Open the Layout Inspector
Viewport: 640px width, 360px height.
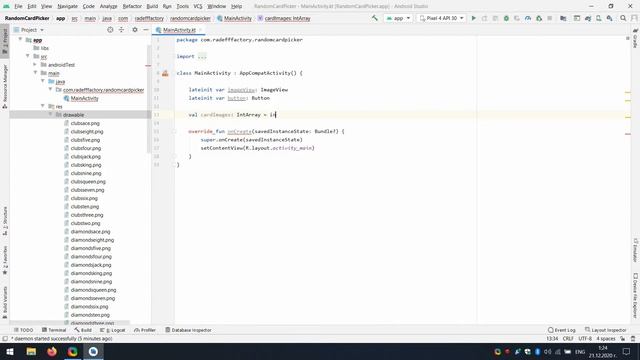tap(606, 330)
